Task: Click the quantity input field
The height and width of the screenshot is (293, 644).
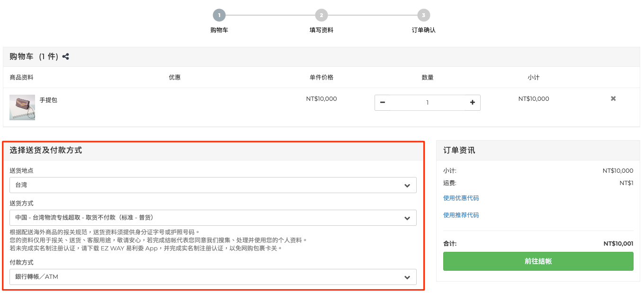Action: (427, 103)
